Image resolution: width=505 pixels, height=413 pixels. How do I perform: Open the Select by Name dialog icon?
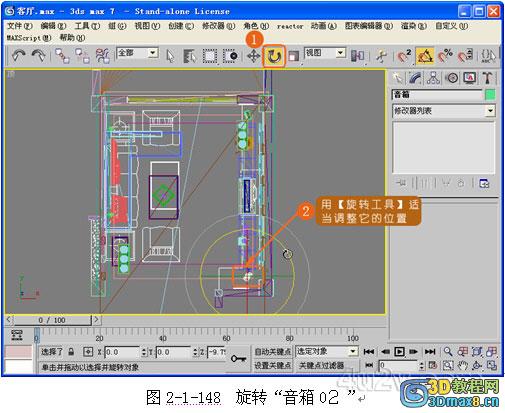click(x=190, y=56)
